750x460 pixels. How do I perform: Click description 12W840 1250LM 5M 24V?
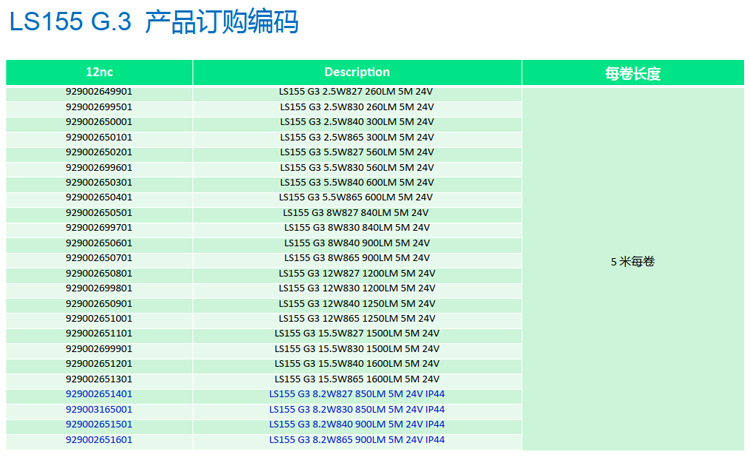coord(357,303)
